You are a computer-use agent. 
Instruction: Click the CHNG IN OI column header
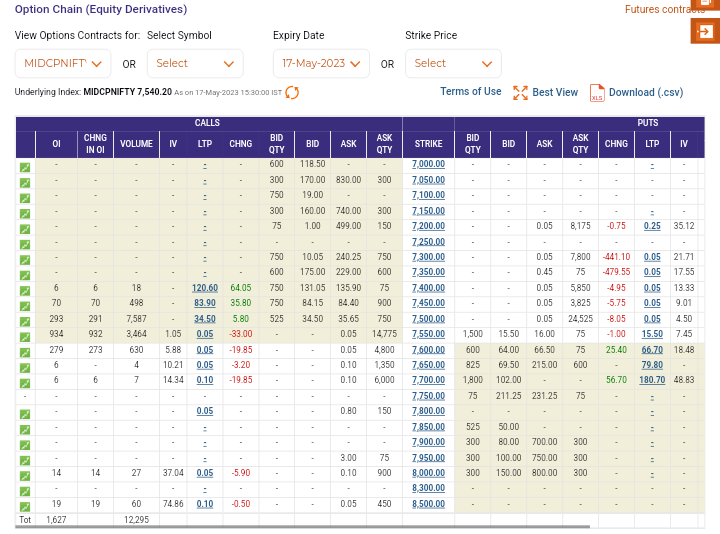click(x=95, y=144)
